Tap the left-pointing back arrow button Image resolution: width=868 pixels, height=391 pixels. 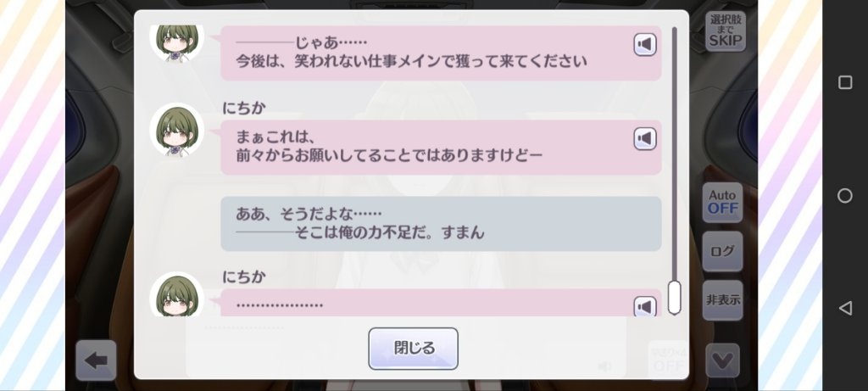tap(96, 360)
